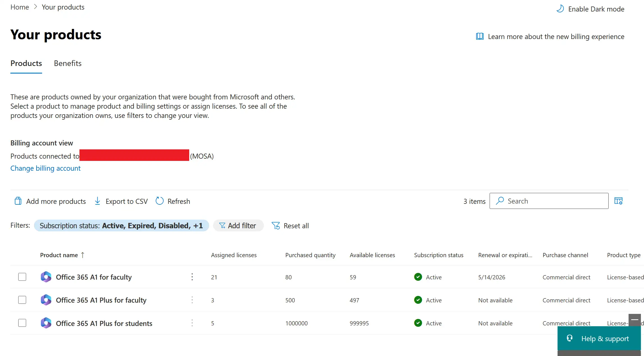Viewport: 644px width, 356px height.
Task: Click the Enable Dark mode moon icon
Action: (x=560, y=9)
